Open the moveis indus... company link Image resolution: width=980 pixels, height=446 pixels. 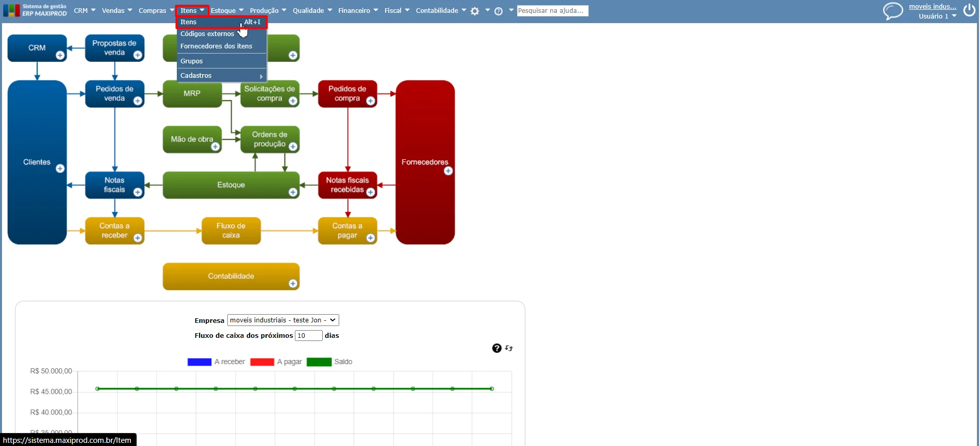tap(933, 7)
